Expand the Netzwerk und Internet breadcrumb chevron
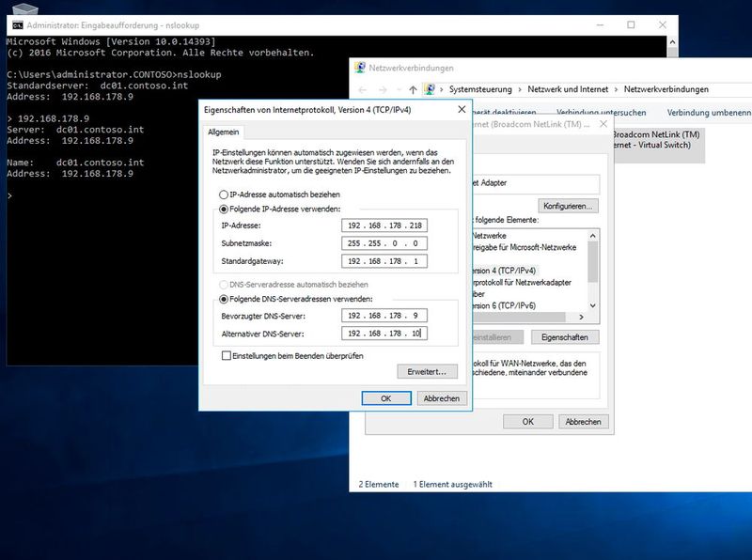 [x=616, y=87]
